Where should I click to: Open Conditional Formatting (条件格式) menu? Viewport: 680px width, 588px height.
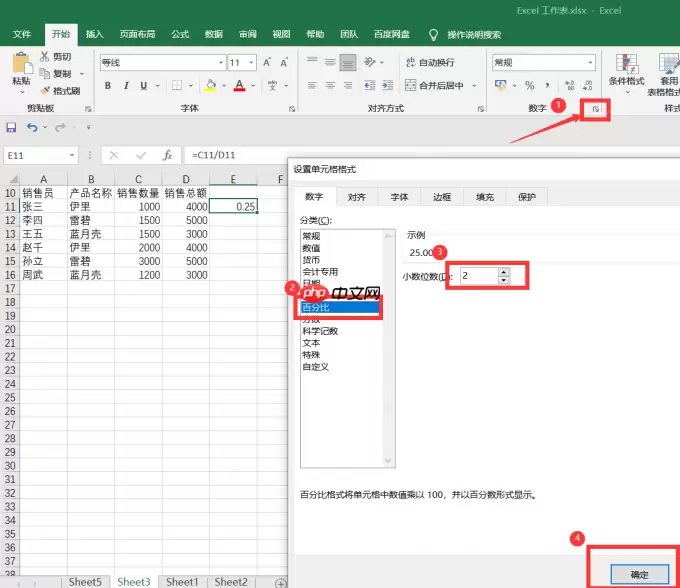click(x=626, y=72)
